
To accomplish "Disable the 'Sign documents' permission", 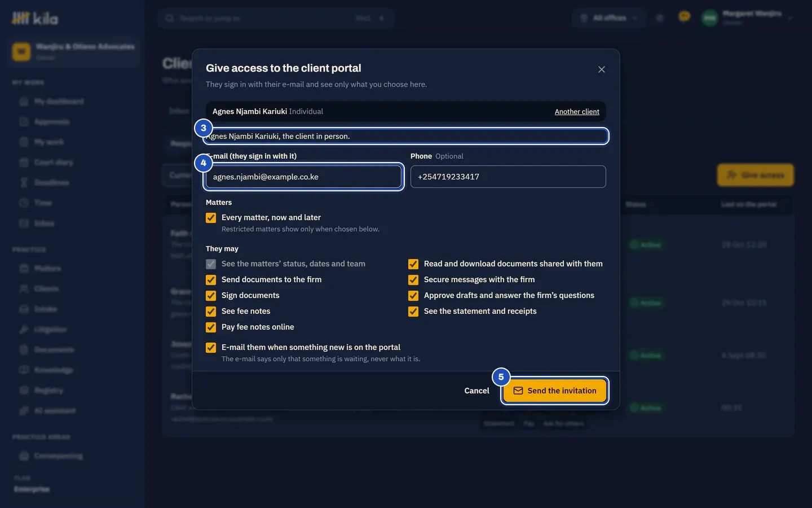I will (x=211, y=296).
